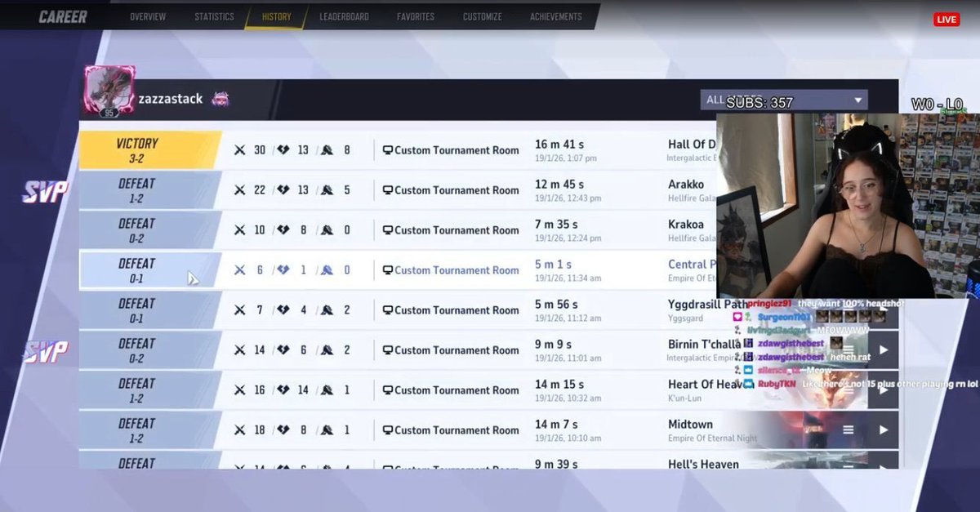
Task: Open the Overview tab
Action: point(147,16)
